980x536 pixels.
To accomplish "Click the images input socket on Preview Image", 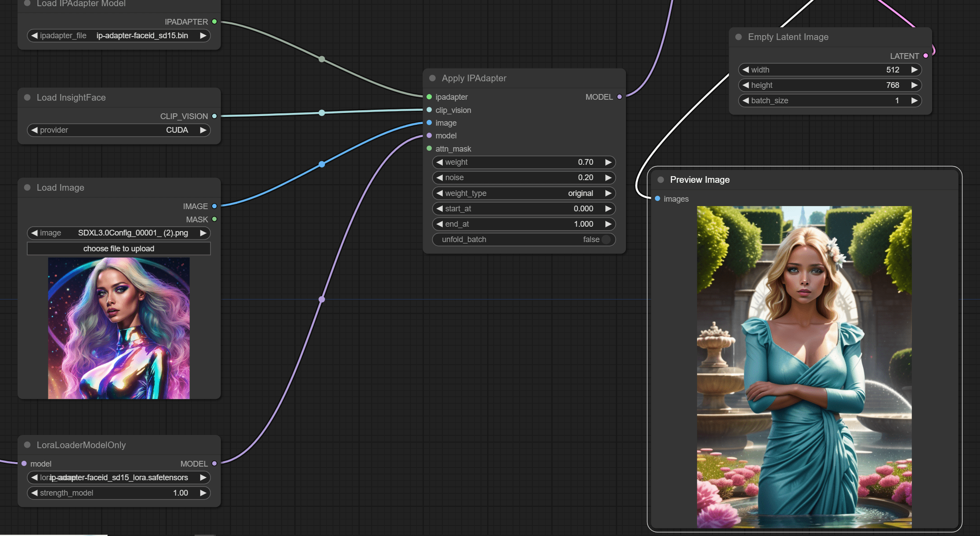I will pos(658,199).
